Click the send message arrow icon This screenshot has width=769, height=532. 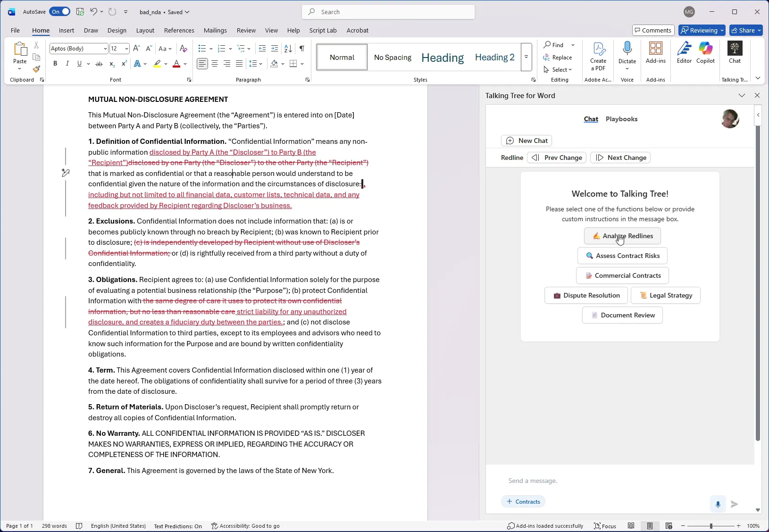[735, 504]
